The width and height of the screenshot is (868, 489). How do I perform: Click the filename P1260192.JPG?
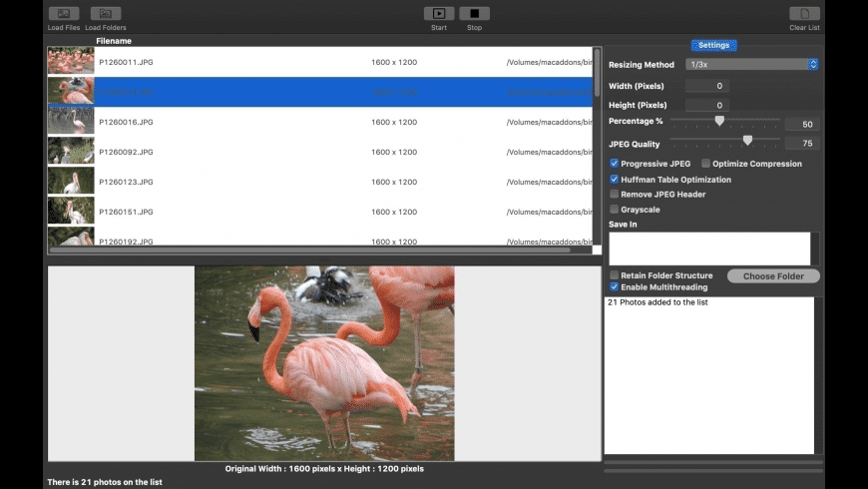(127, 242)
